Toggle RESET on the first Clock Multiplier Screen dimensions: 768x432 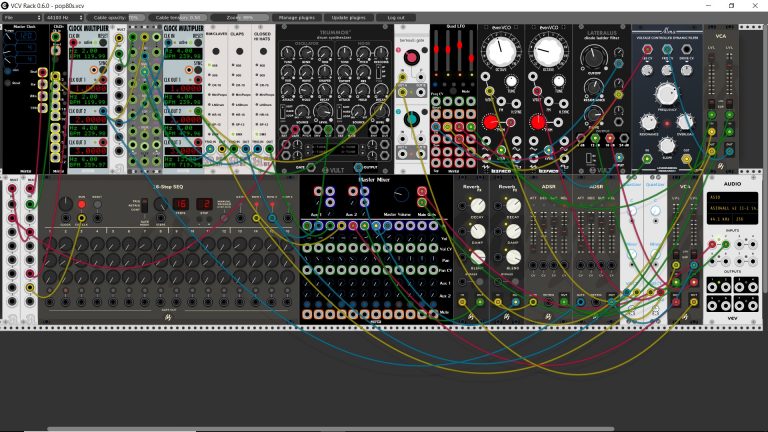click(103, 43)
